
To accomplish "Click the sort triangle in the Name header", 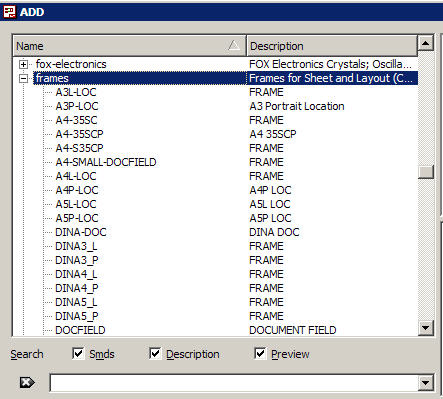I will click(234, 45).
